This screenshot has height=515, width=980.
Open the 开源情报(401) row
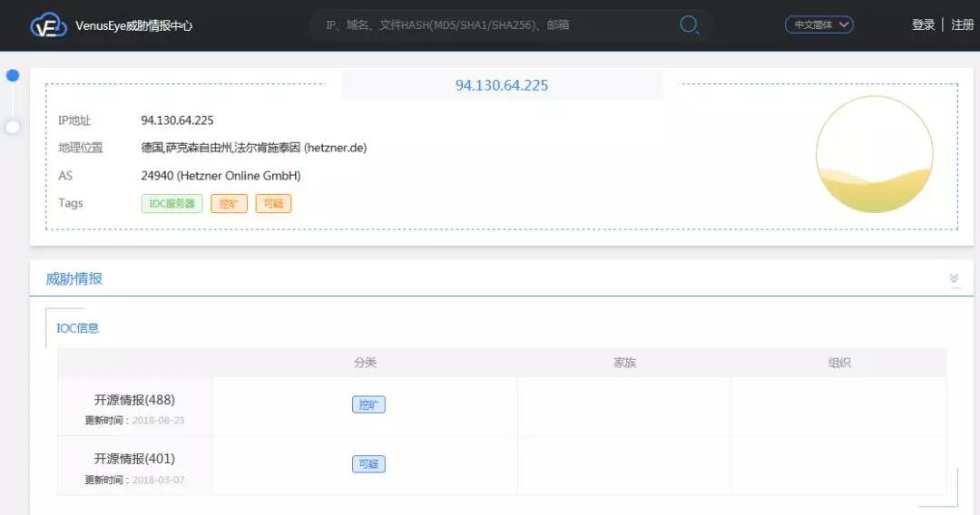pyautogui.click(x=134, y=459)
